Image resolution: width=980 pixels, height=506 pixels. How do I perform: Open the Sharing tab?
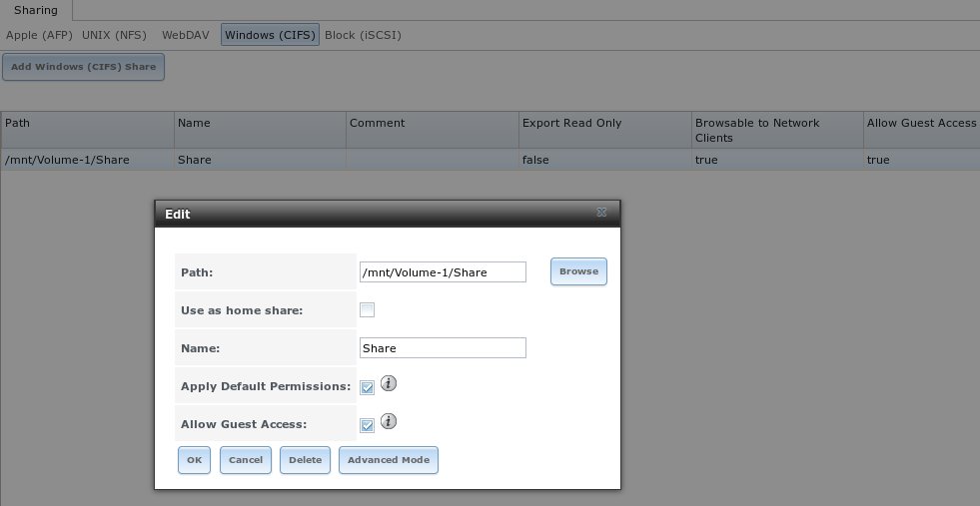(35, 10)
